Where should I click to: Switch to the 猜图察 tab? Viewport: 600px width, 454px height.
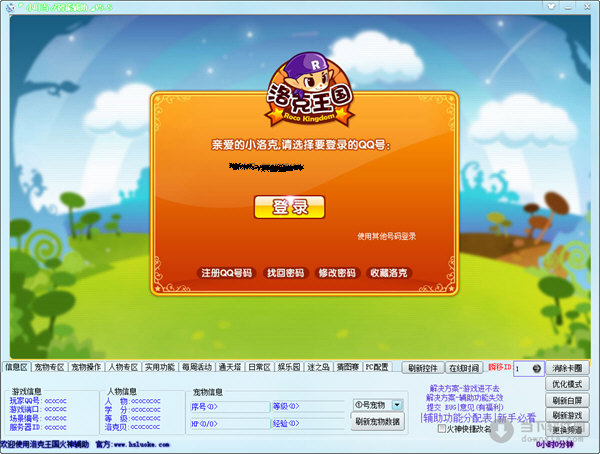(347, 367)
